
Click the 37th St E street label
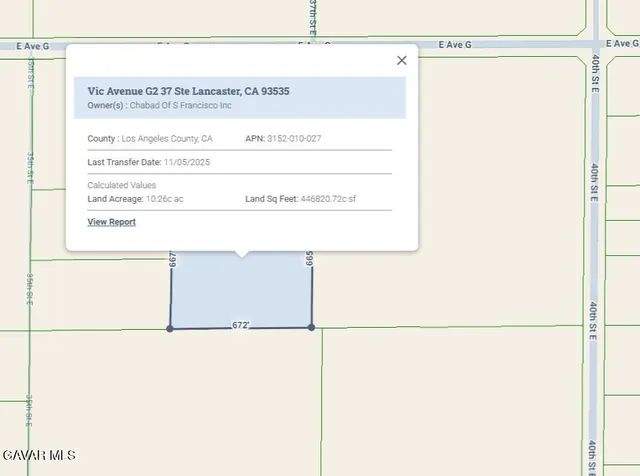click(311, 18)
